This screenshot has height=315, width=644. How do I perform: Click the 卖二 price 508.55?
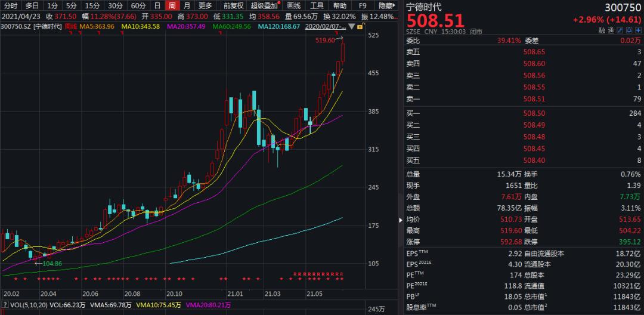point(534,87)
